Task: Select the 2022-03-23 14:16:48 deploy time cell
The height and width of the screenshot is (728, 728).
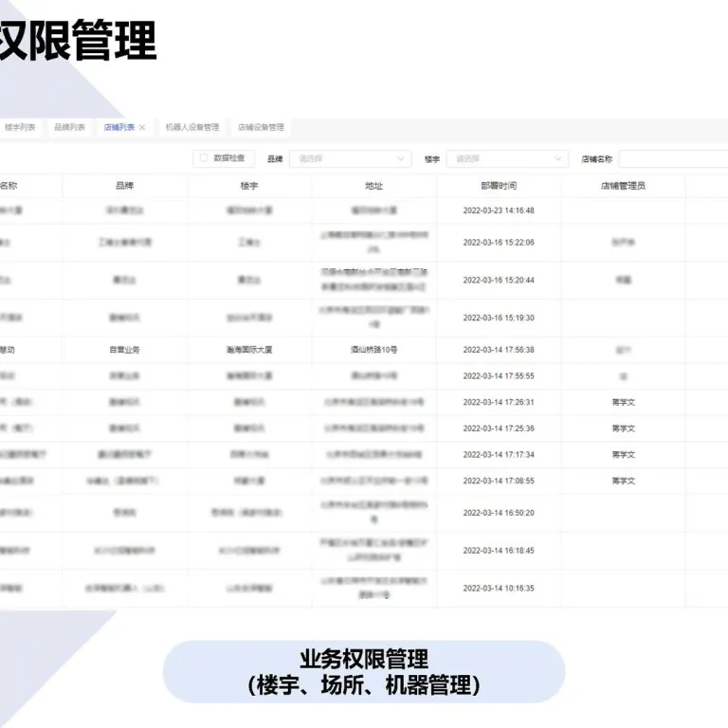Action: pos(499,210)
